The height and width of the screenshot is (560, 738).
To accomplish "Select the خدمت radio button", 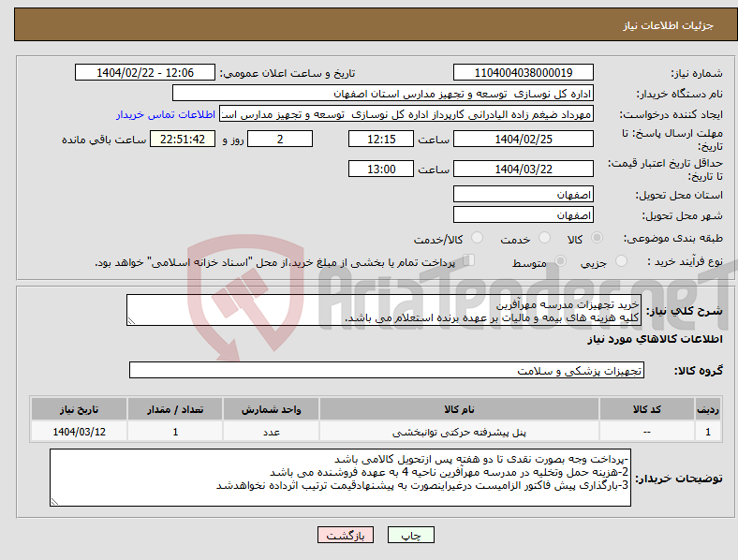I will pyautogui.click(x=544, y=238).
